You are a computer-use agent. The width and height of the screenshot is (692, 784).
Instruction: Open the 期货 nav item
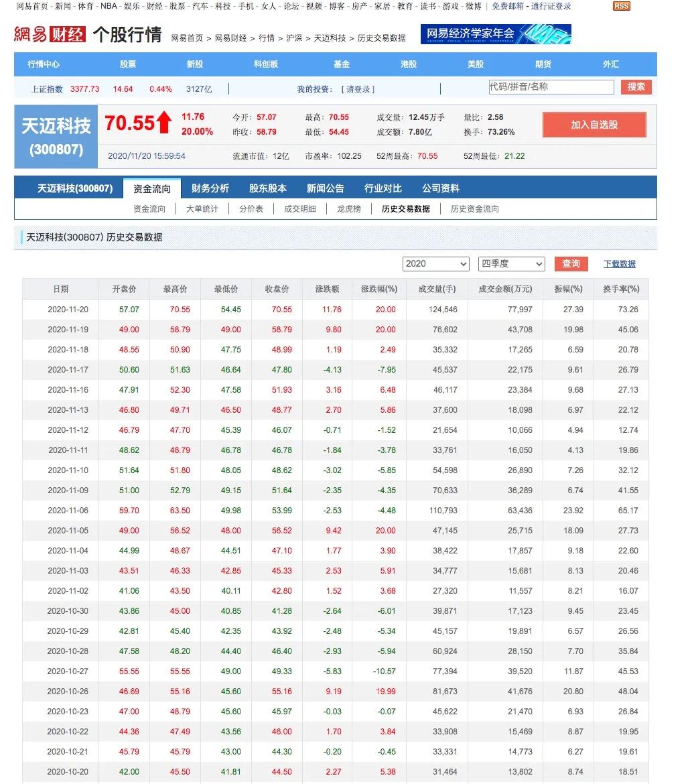click(543, 64)
